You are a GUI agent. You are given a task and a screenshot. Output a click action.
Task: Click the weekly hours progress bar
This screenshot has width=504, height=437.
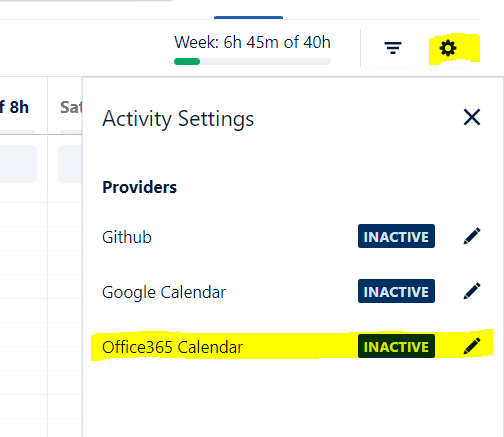(x=252, y=61)
